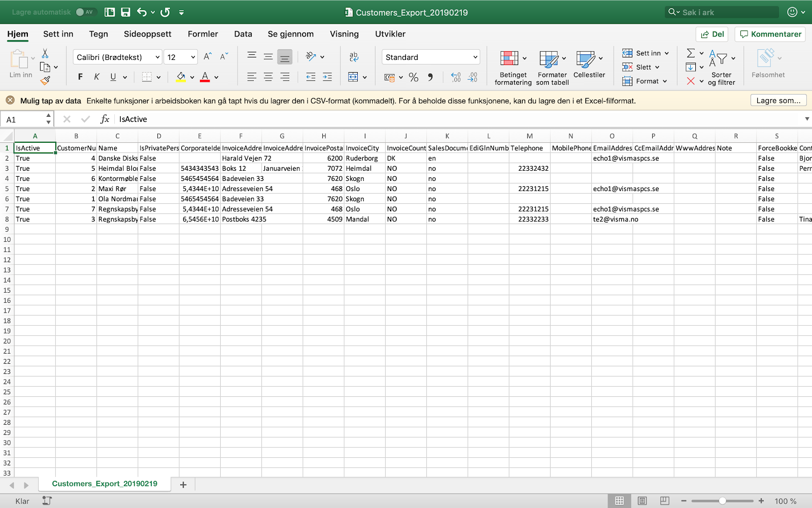Apply the yellow fill color bucket
The width and height of the screenshot is (812, 508).
[x=181, y=77]
